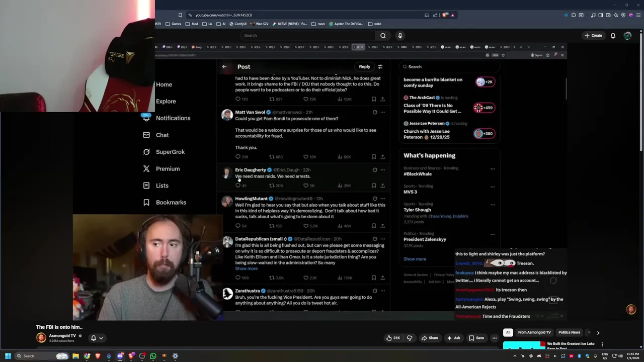644x362 pixels.
Task: Activate YouTube voice search microphone
Action: click(x=400, y=36)
